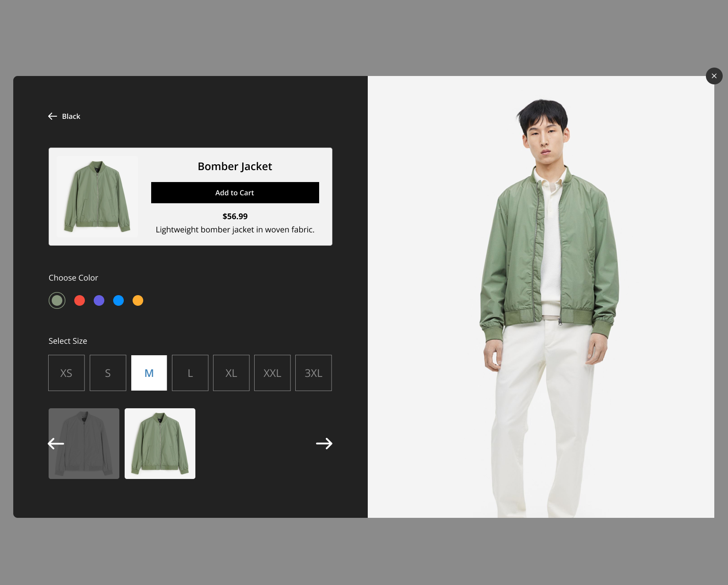The width and height of the screenshot is (728, 585).
Task: Open the green jacket carousel thumbnail
Action: pos(160,444)
